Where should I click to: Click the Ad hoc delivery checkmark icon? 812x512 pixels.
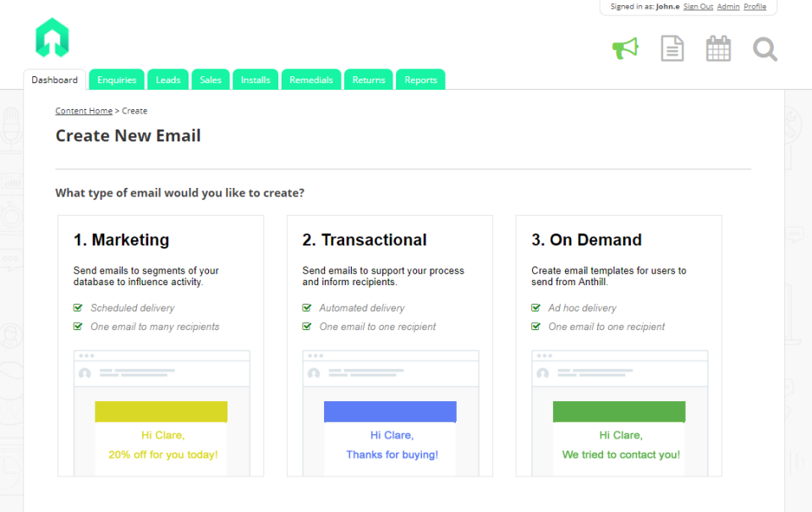click(535, 308)
